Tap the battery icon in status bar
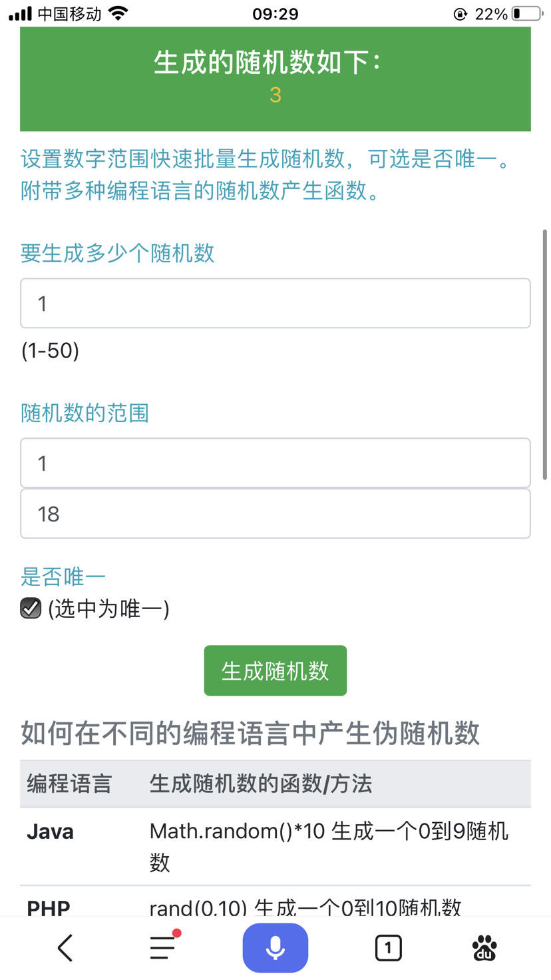The width and height of the screenshot is (551, 980). click(528, 14)
